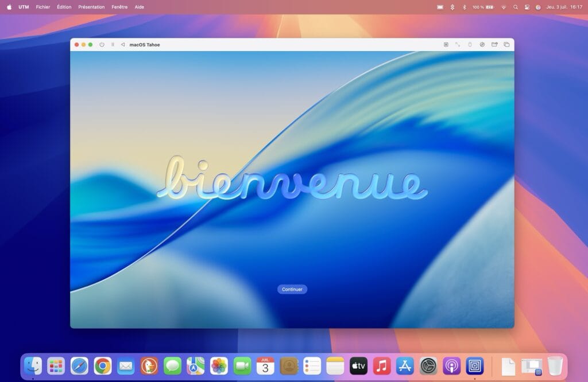This screenshot has width=588, height=382.
Task: Open Maps from the Dock
Action: tap(196, 366)
